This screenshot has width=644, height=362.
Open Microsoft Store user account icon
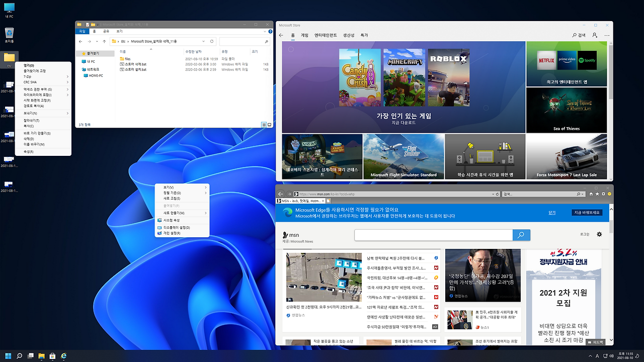(595, 35)
